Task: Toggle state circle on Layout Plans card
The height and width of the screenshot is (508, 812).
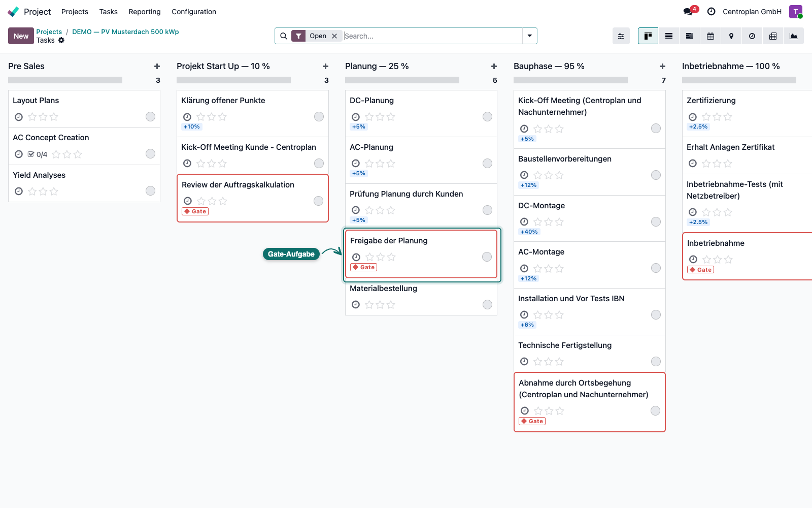Action: pos(151,117)
